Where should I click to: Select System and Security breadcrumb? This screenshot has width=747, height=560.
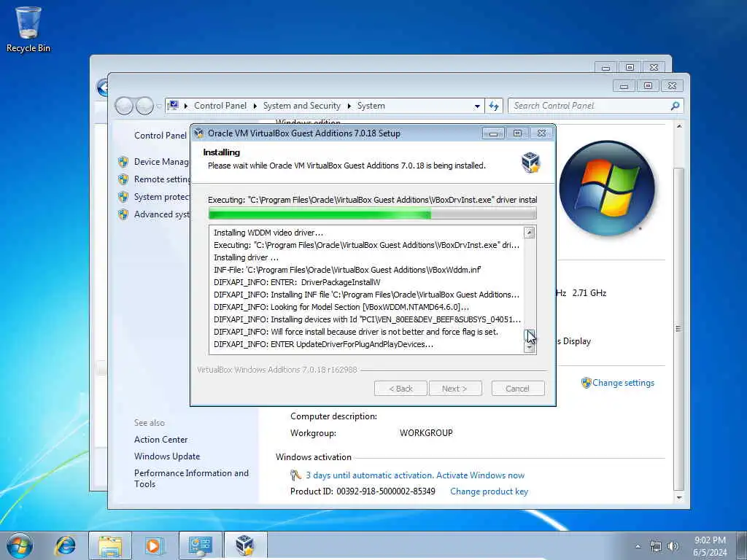pos(301,106)
